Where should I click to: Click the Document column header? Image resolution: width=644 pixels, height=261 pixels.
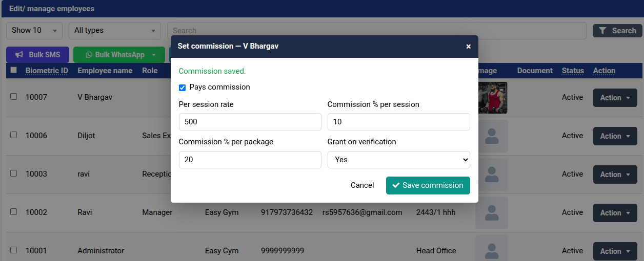535,71
